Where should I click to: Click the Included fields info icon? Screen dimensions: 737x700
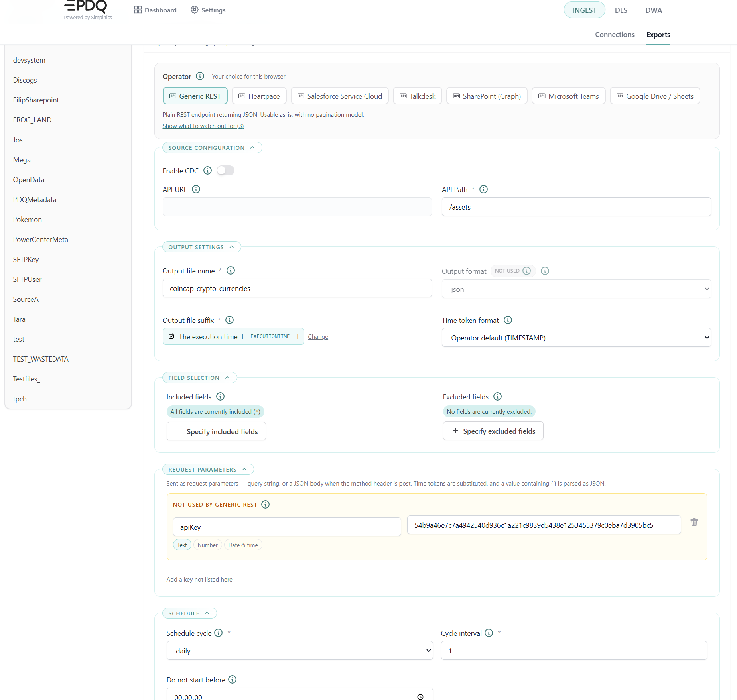pos(220,396)
